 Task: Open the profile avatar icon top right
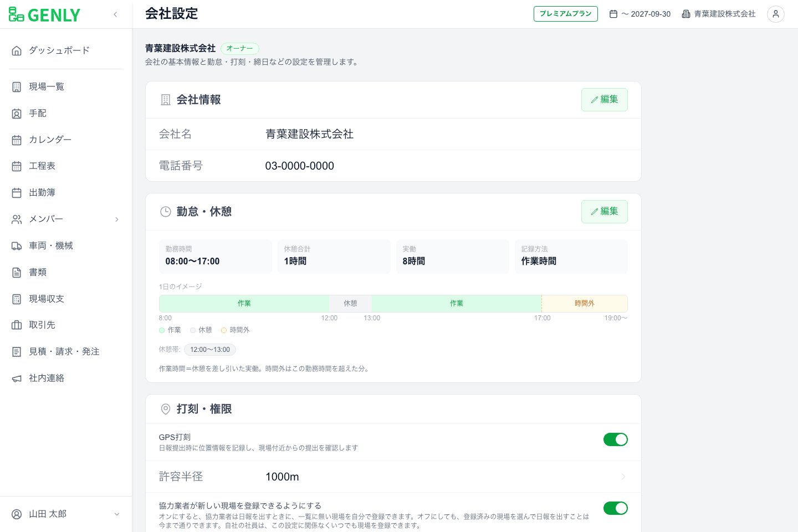click(x=776, y=14)
